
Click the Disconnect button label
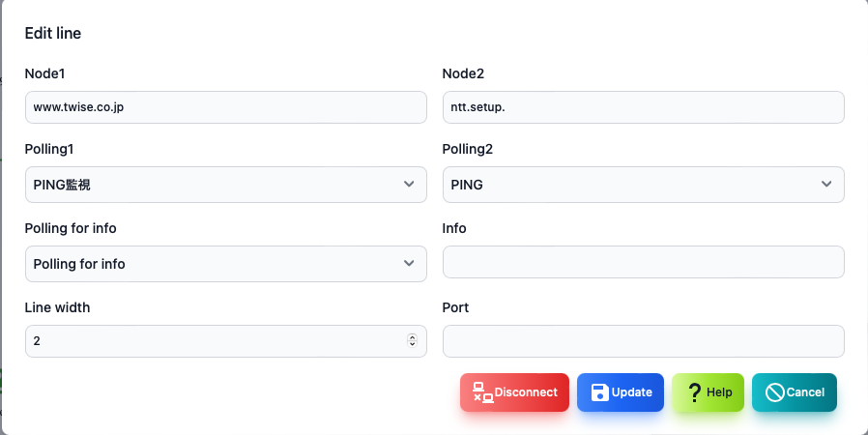(526, 392)
